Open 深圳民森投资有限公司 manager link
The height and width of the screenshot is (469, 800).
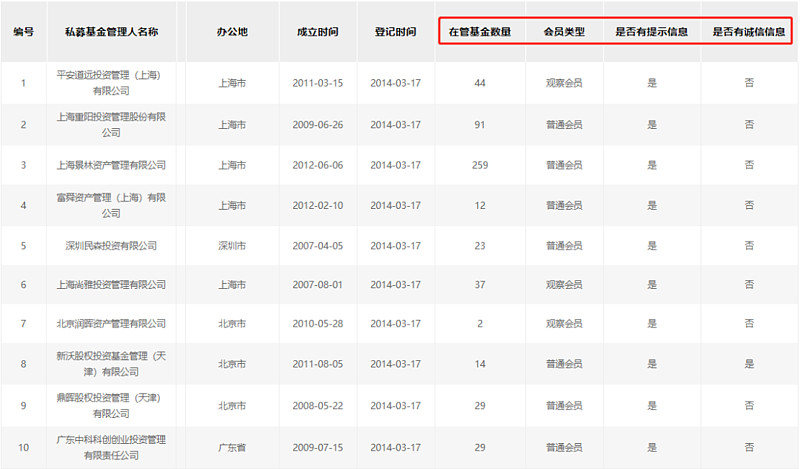point(111,245)
